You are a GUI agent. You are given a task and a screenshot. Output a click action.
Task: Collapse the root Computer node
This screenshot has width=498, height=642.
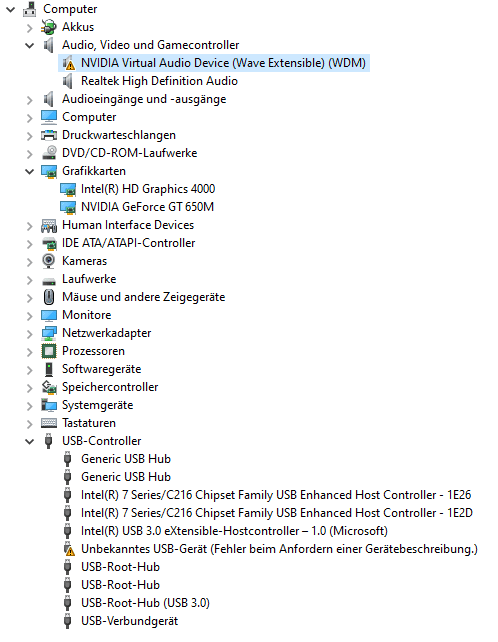coord(11,9)
